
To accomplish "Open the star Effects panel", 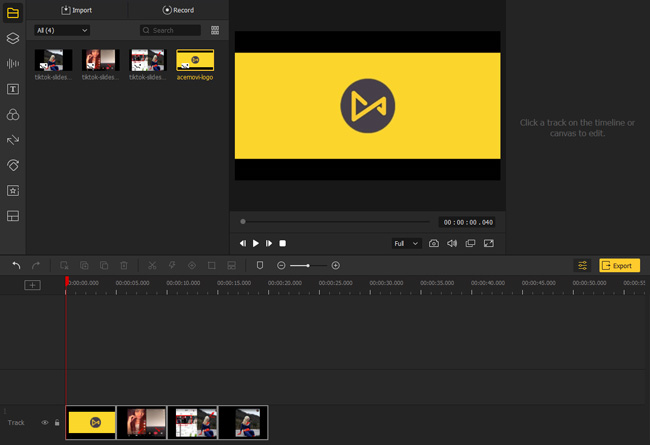I will pyautogui.click(x=13, y=190).
